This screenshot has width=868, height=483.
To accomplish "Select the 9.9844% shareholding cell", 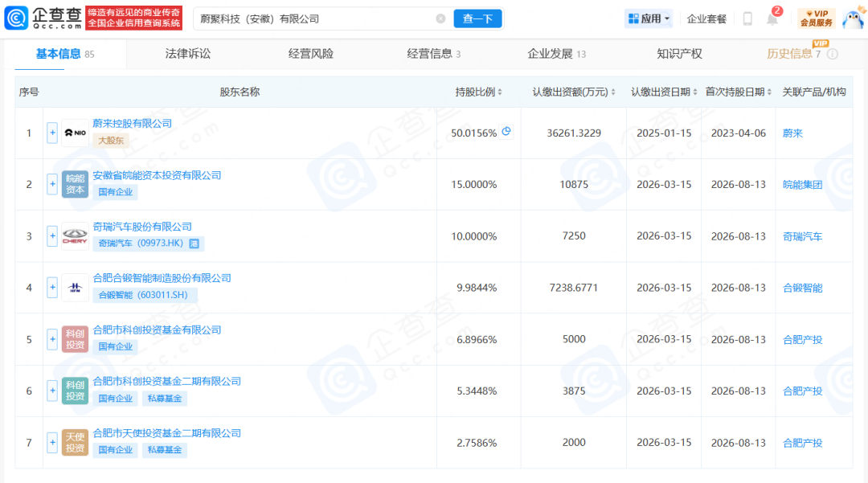I will (476, 288).
